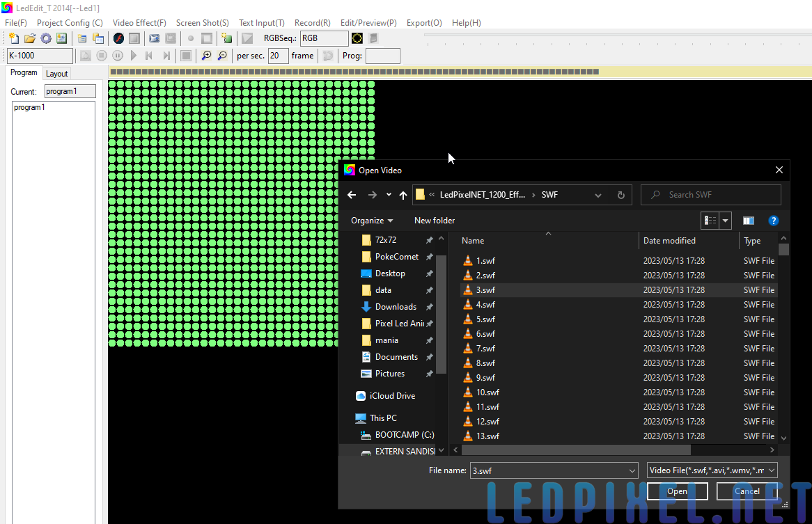Open the Text Input(T) menu
Viewport: 812px width, 524px height.
[262, 23]
